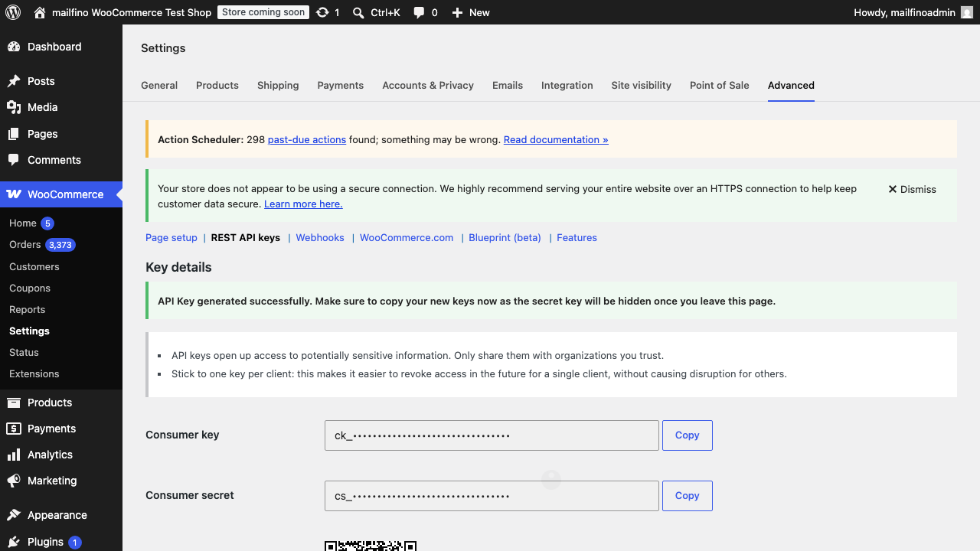This screenshot has height=551, width=980.
Task: Open Read documentation link
Action: pos(556,139)
